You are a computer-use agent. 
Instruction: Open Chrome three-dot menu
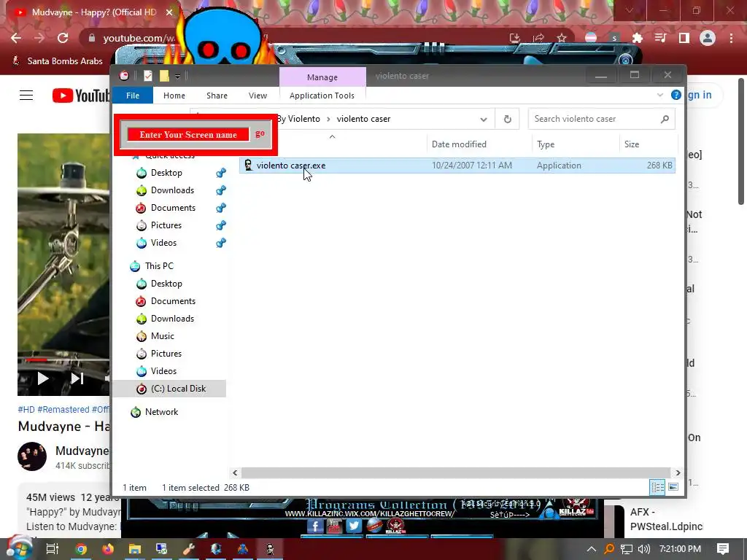tap(731, 38)
